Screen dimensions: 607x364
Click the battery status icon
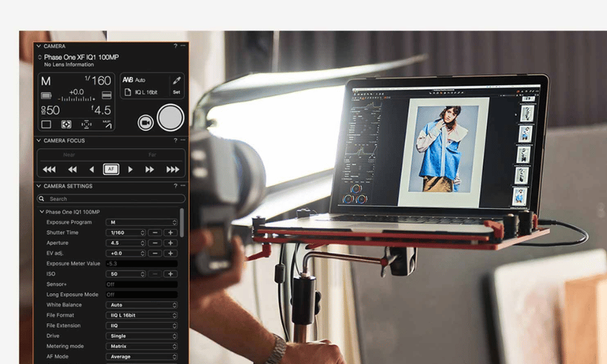46,95
